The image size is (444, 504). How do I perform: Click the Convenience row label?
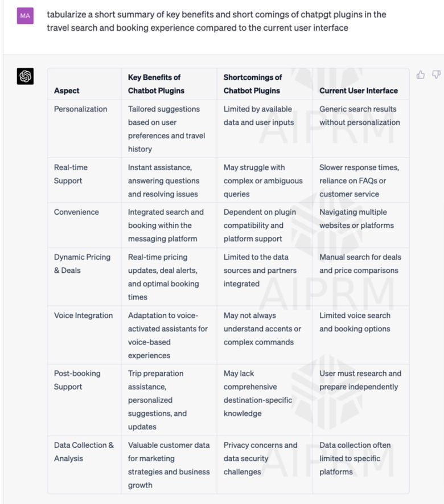tap(76, 212)
